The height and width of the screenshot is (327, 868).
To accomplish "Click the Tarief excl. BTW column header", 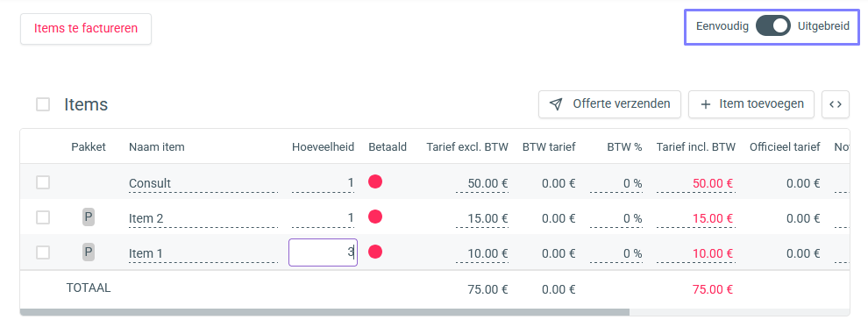I will 467,146.
